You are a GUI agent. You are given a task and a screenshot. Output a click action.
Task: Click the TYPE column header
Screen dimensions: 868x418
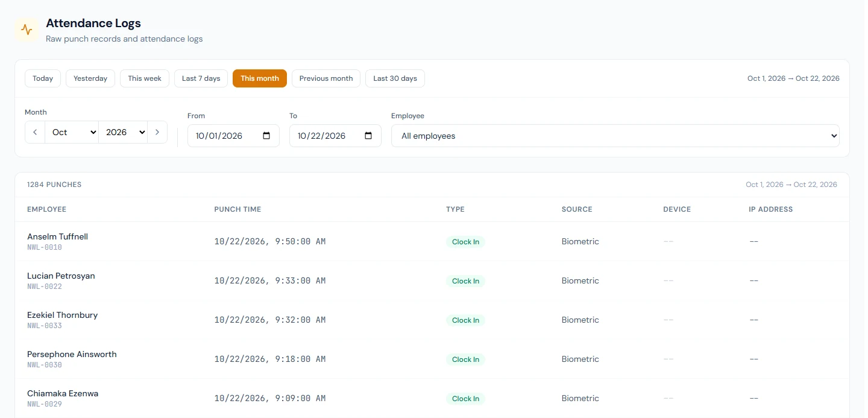click(x=455, y=209)
